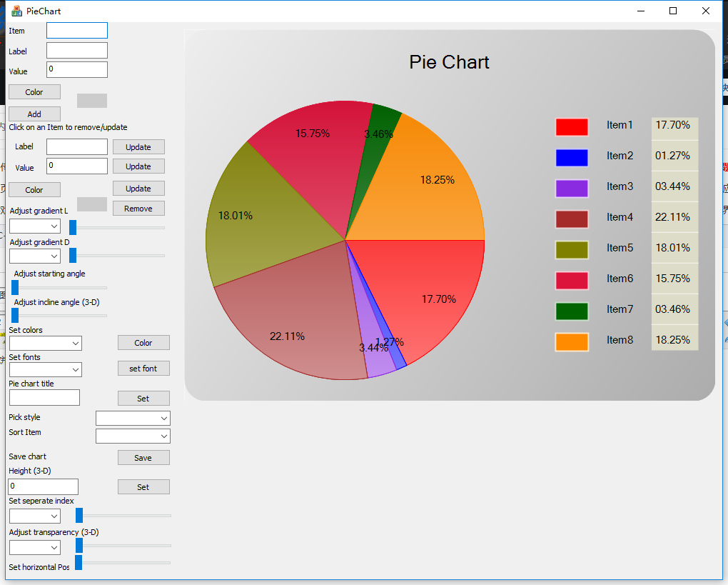Click the 'set font' button

[x=143, y=369]
